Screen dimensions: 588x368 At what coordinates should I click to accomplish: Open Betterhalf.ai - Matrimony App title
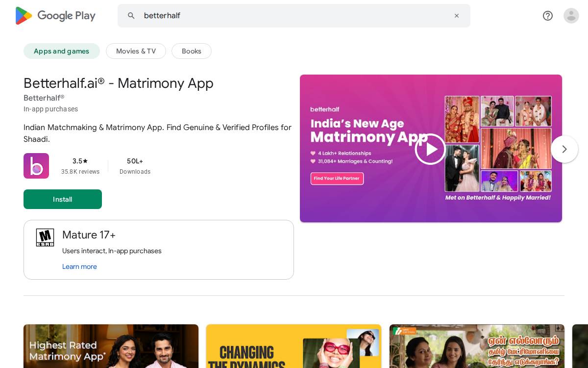pos(119,83)
